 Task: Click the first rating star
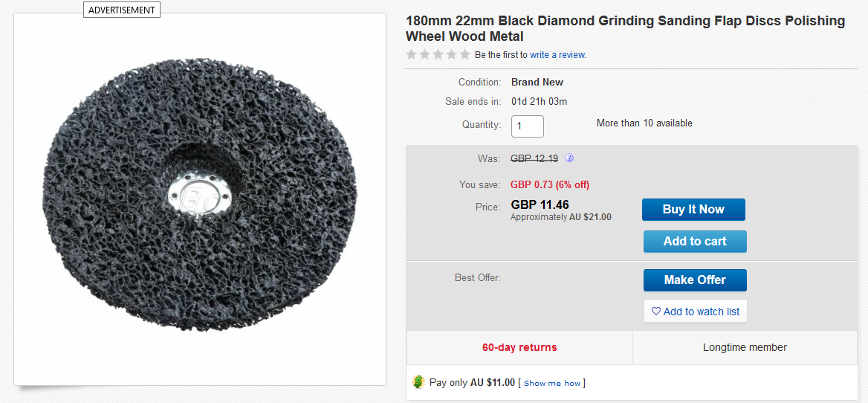point(412,54)
